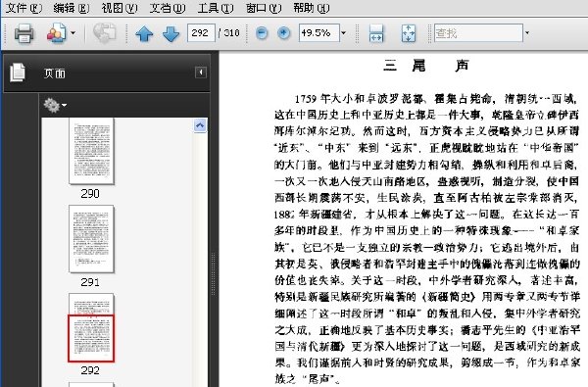Go to next page with down arrow
The width and height of the screenshot is (588, 387).
pos(171,33)
